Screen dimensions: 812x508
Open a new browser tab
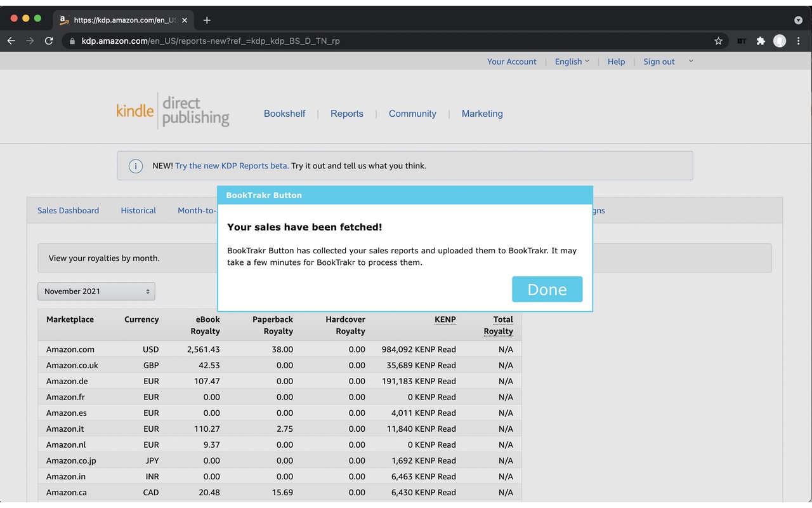[207, 20]
